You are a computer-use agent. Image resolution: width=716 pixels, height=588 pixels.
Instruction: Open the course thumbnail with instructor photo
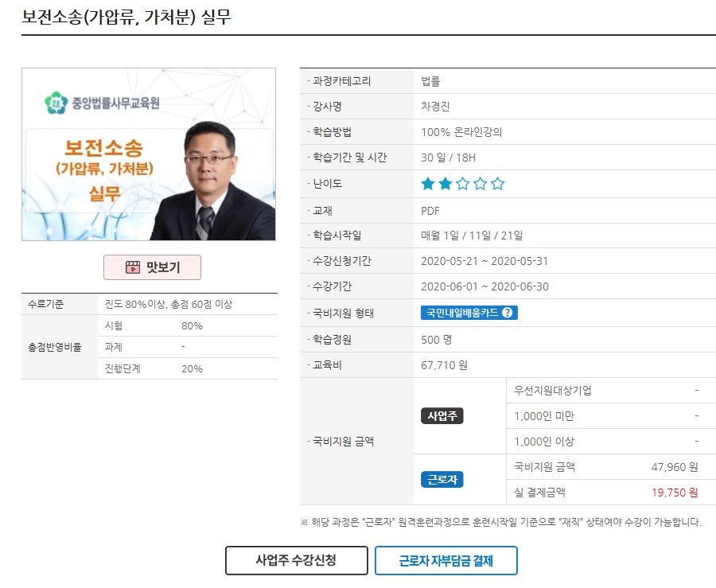coord(149,154)
